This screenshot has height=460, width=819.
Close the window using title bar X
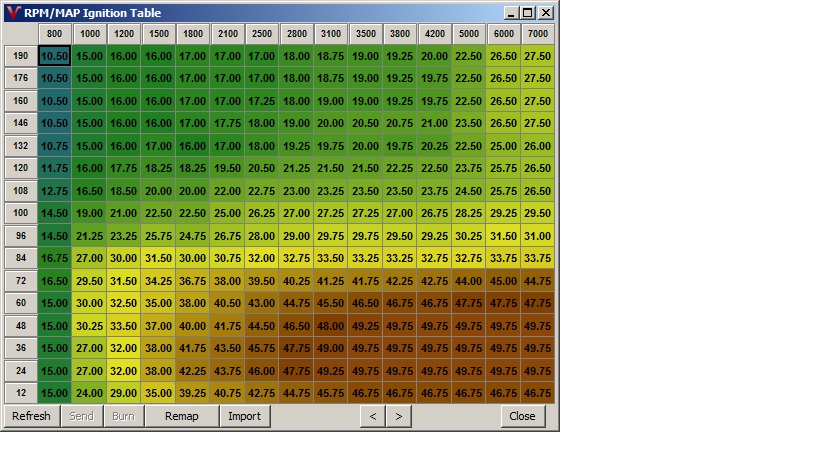(545, 13)
